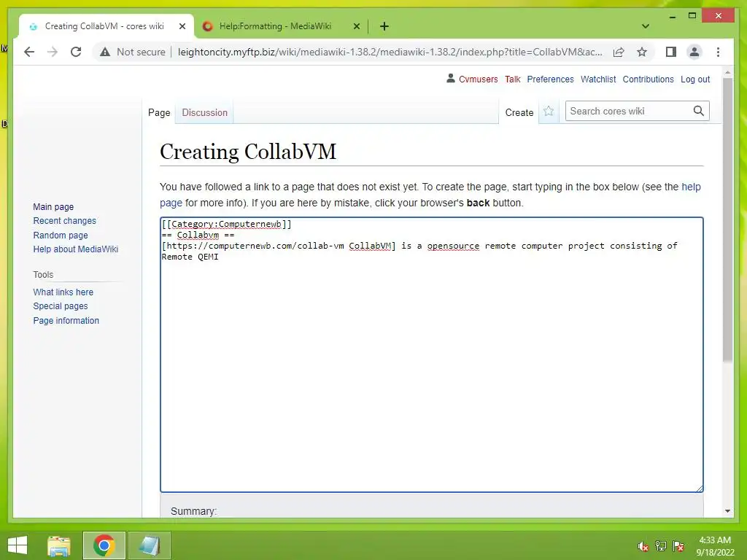The image size is (747, 560).
Task: Open File Explorer from the taskbar
Action: [59, 545]
